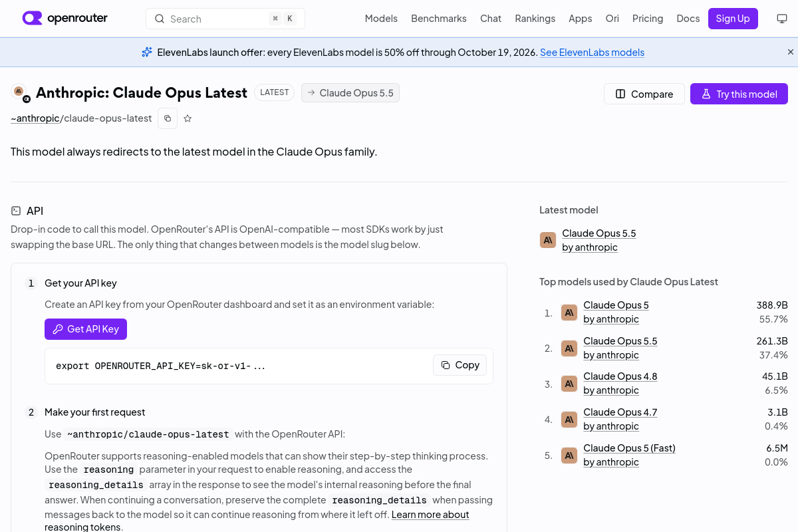Image resolution: width=798 pixels, height=532 pixels.
Task: Dismiss the ElevenLabs offer banner
Action: click(791, 52)
